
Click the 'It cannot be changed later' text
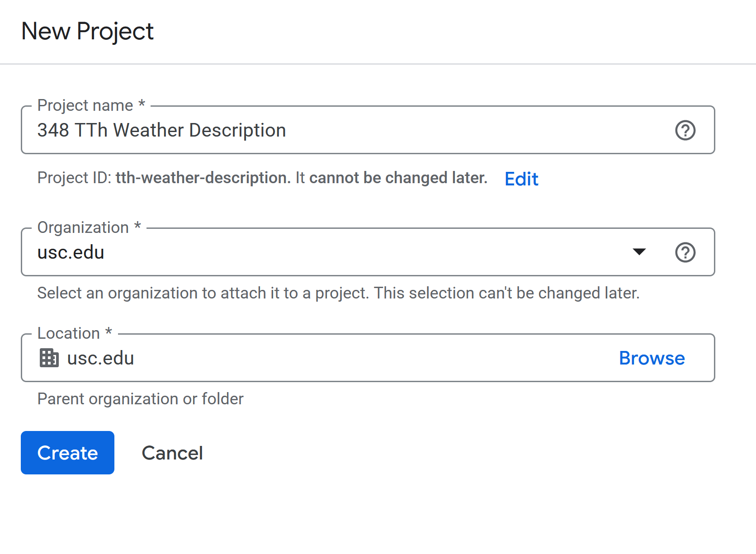point(392,178)
